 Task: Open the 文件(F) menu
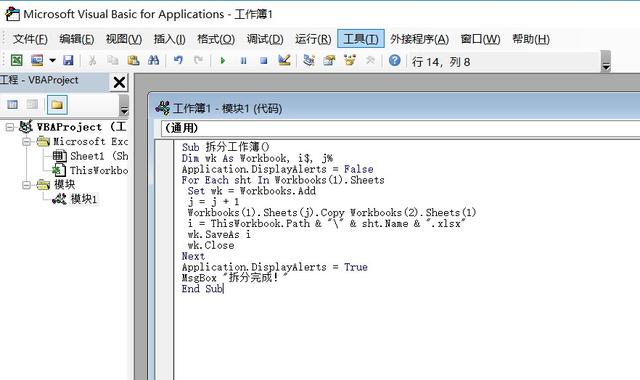point(30,39)
